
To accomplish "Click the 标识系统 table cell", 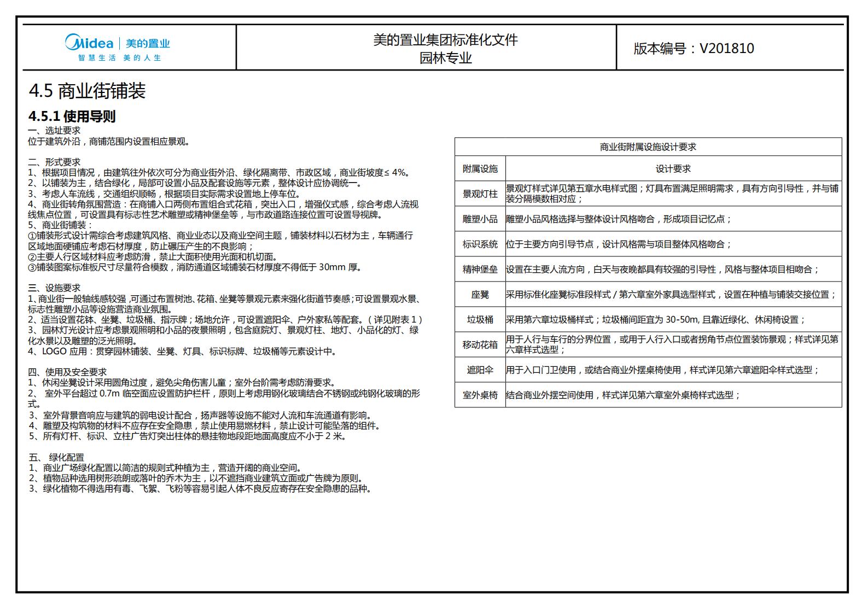I will click(480, 244).
